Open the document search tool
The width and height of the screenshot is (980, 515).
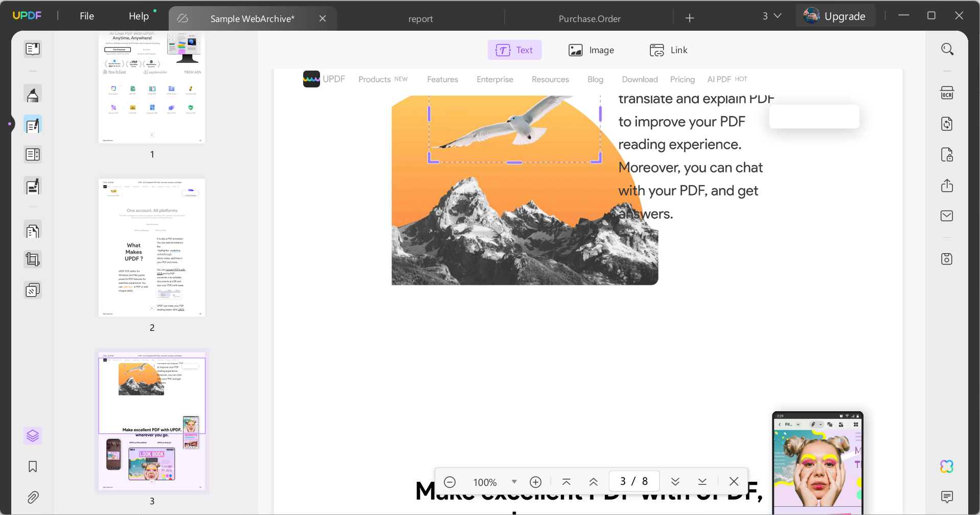[947, 49]
